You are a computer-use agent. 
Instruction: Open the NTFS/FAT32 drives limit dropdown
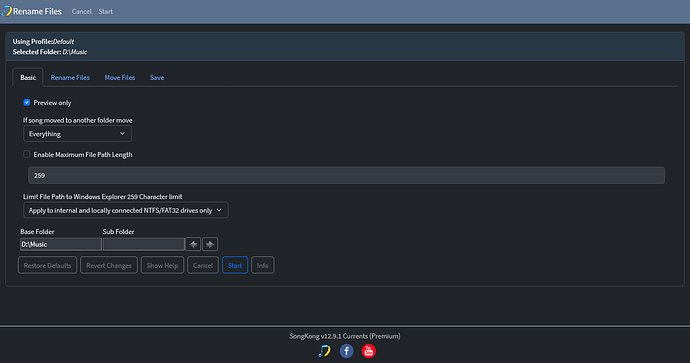pos(125,210)
